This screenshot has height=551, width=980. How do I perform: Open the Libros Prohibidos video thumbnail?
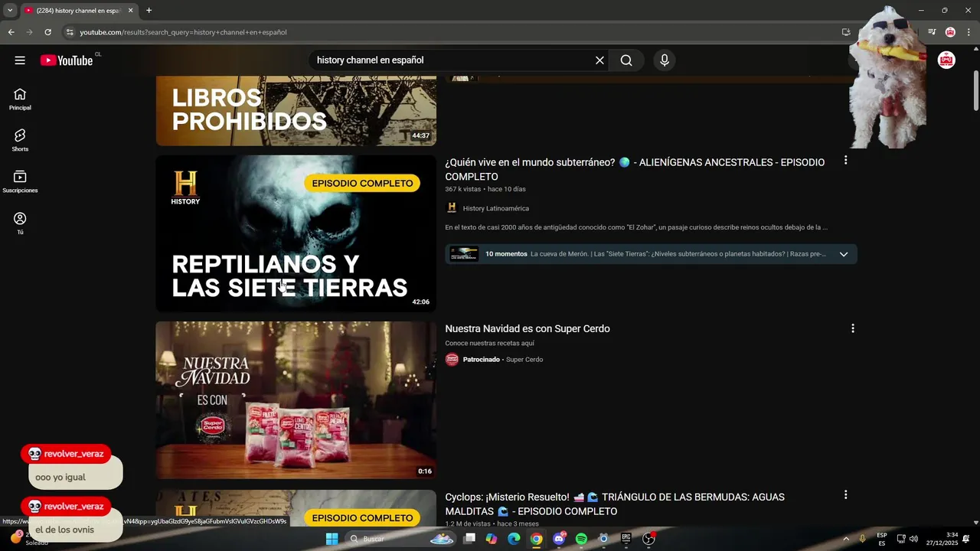[296, 111]
